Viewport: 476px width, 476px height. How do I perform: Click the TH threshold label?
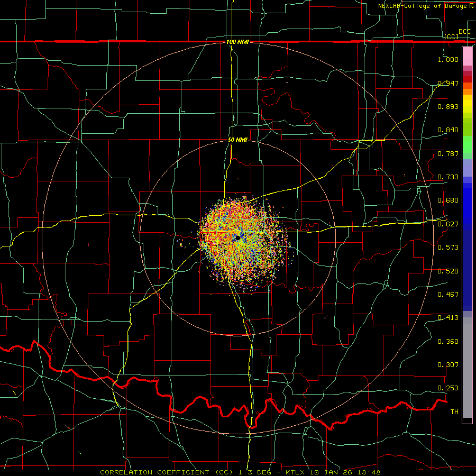coord(454,412)
